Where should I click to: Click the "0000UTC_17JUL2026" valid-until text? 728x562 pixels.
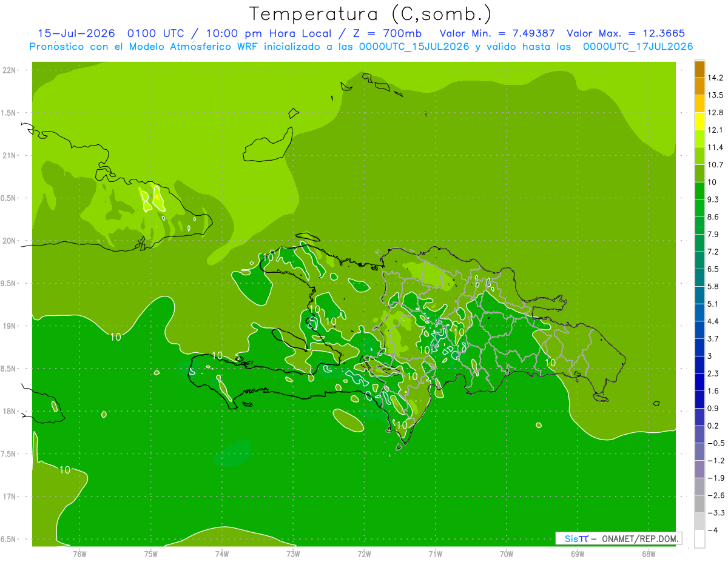(638, 47)
